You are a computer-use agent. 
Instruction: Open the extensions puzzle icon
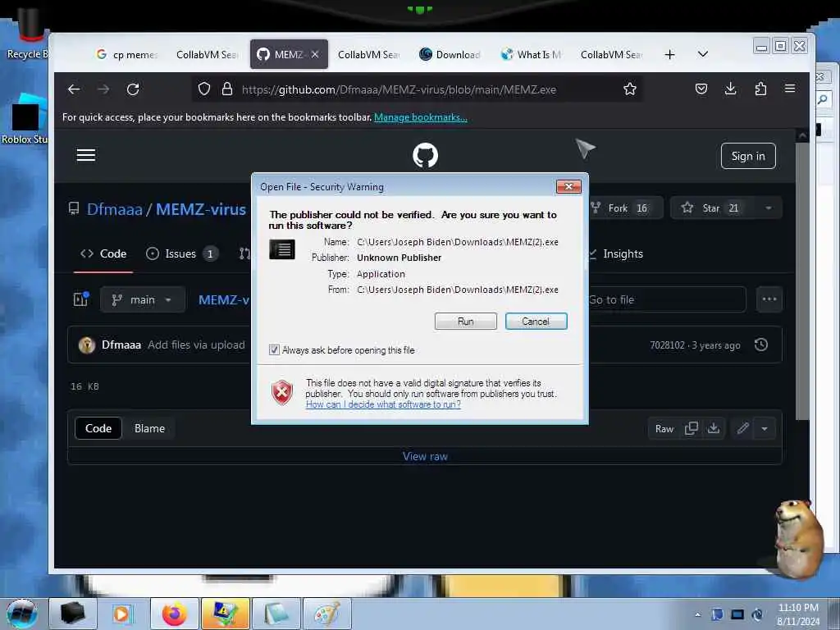pyautogui.click(x=760, y=89)
